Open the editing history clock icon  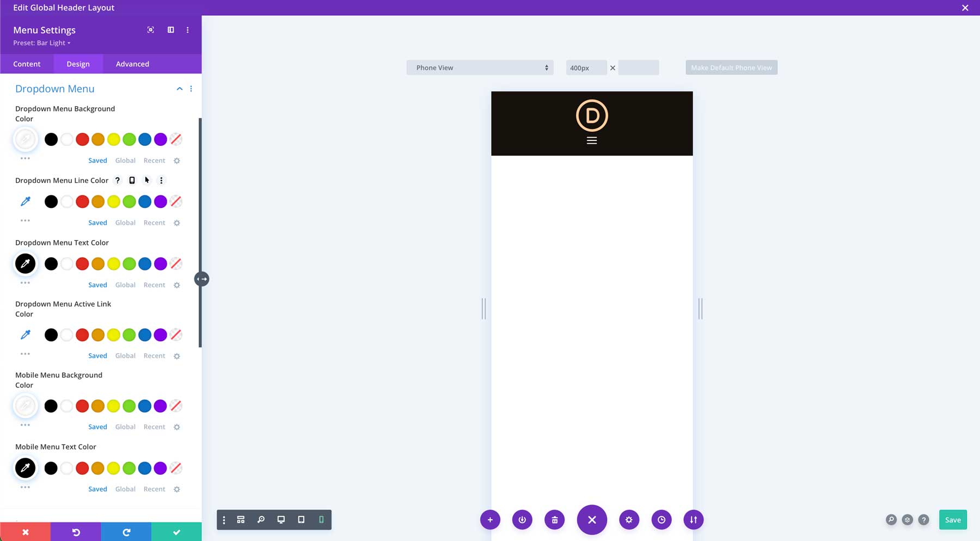(661, 520)
